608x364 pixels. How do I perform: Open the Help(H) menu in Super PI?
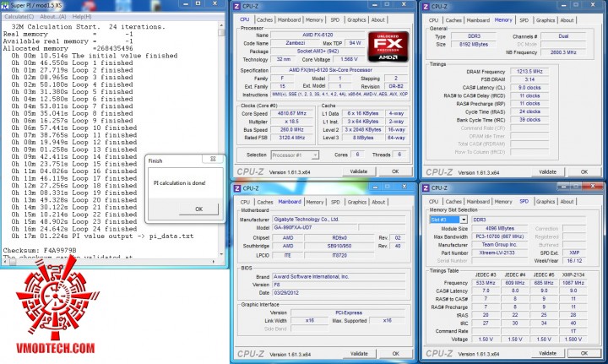click(x=82, y=17)
